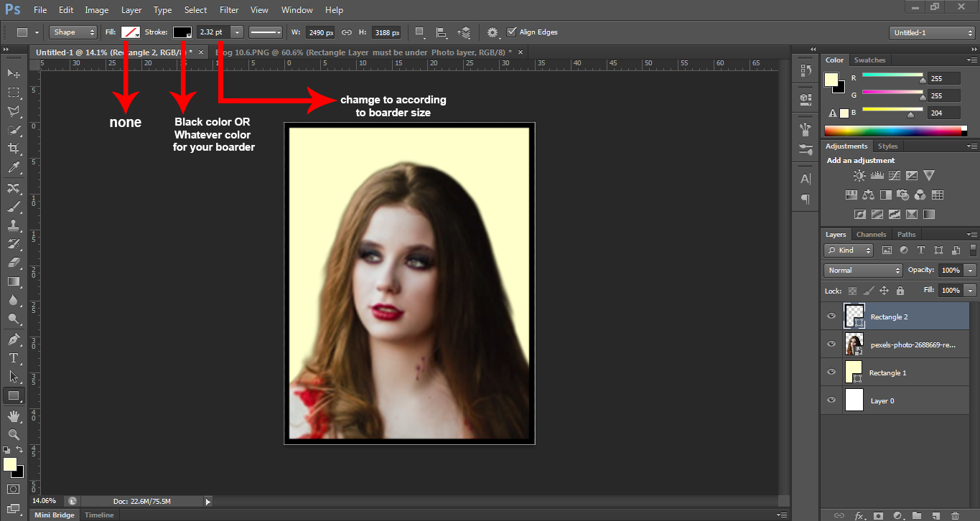Select the Eyedropper tool
The width and height of the screenshot is (980, 521).
[x=13, y=168]
